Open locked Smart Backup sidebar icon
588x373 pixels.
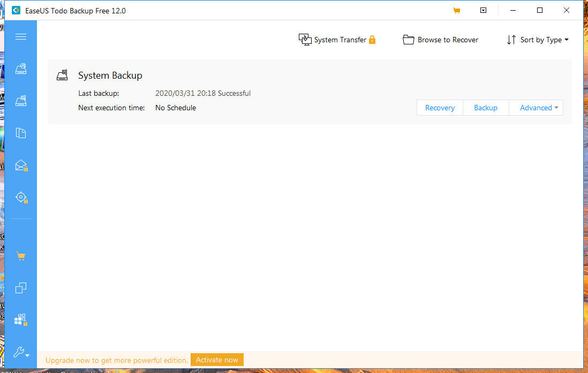pos(21,197)
